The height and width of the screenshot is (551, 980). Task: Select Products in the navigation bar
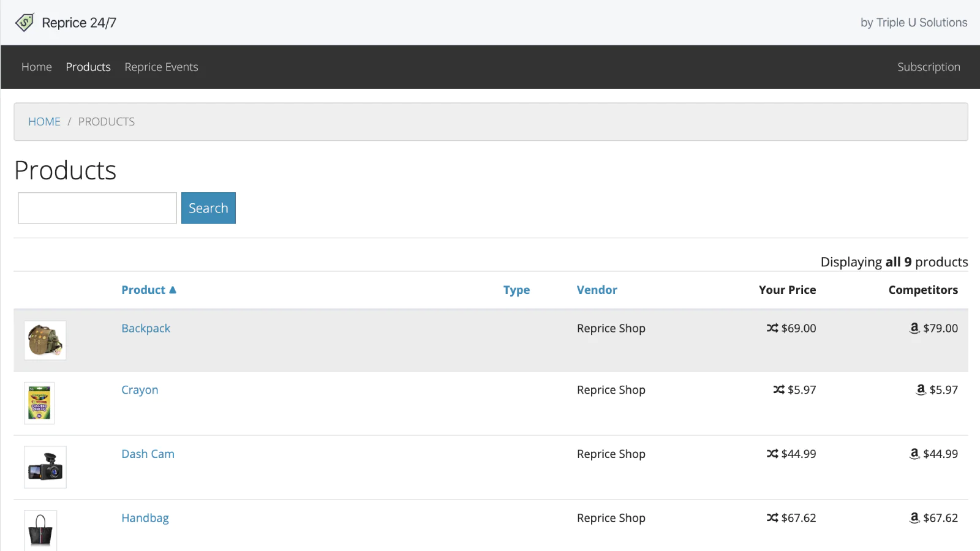click(88, 67)
